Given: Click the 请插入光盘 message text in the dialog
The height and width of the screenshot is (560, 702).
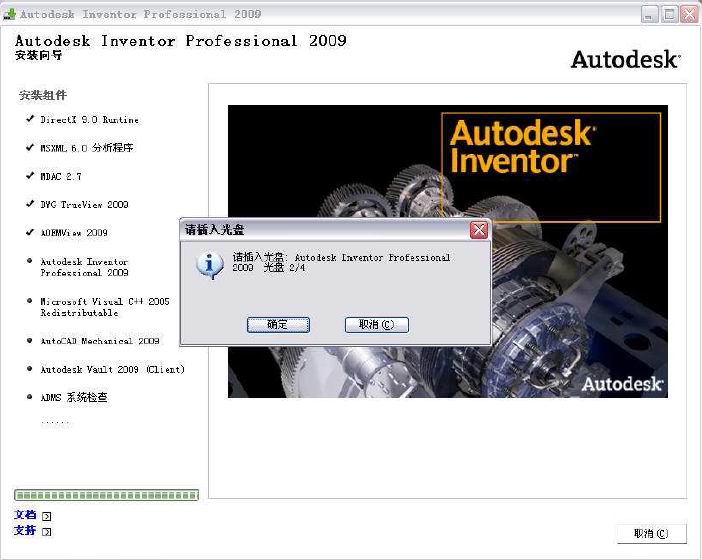Looking at the screenshot, I should coord(341,262).
